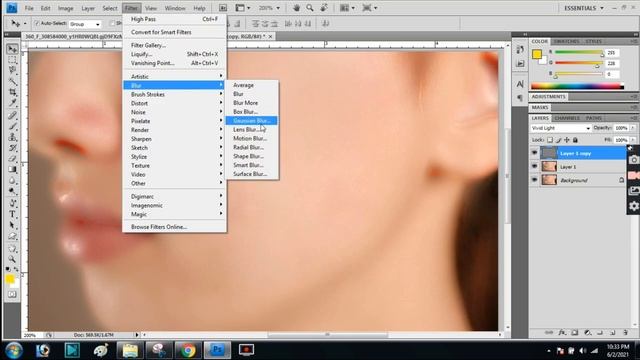Screen dimensions: 640x360
Task: Select the Zoom tool in the toolbox
Action: pos(12,259)
